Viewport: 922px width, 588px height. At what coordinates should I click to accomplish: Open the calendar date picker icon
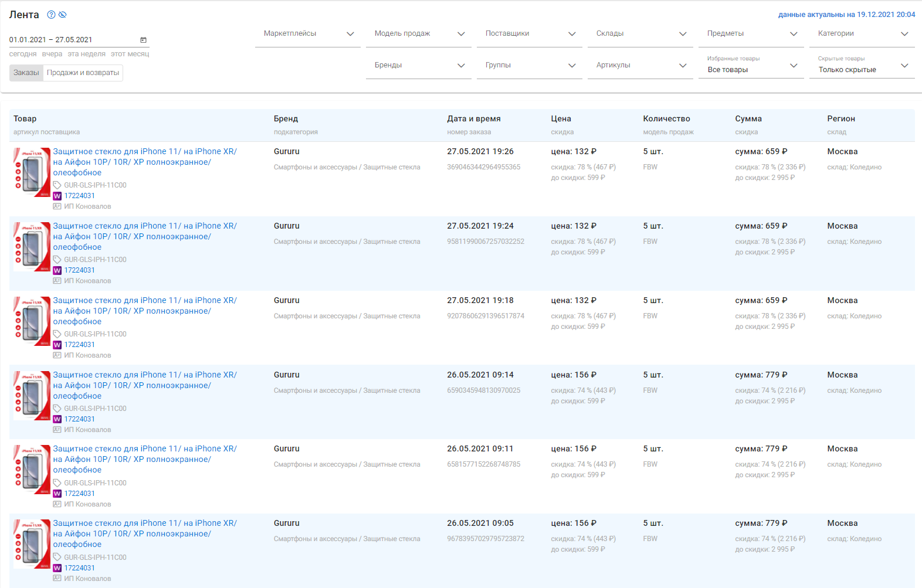[x=143, y=40]
